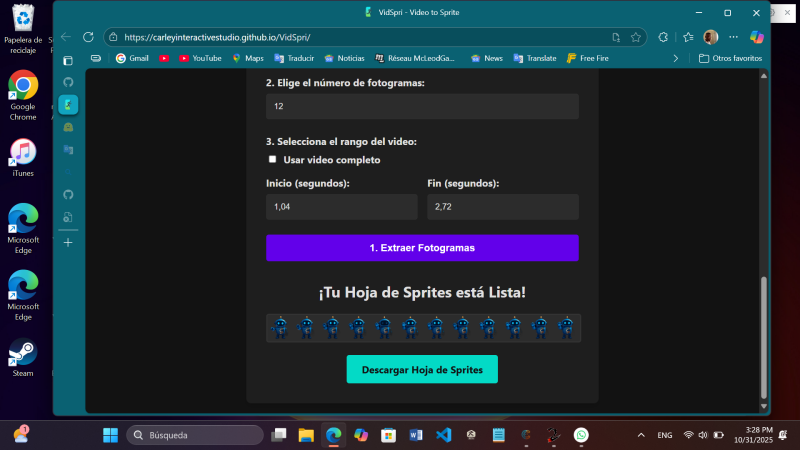Click the browser back arrow

point(67,37)
